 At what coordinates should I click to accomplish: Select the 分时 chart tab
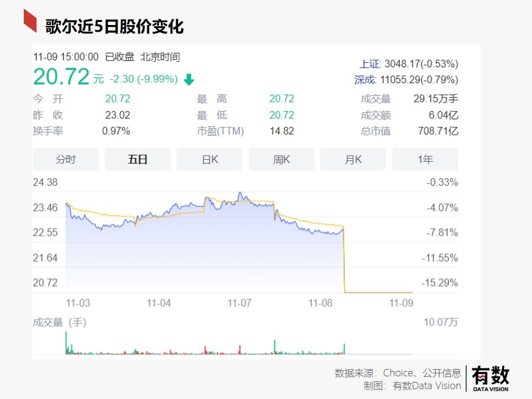pos(65,159)
